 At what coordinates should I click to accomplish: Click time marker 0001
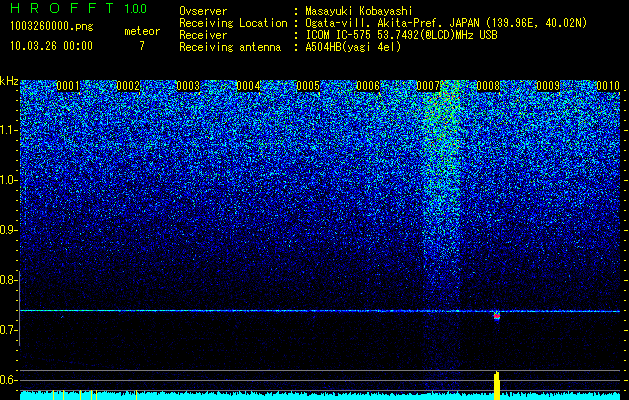coord(68,86)
